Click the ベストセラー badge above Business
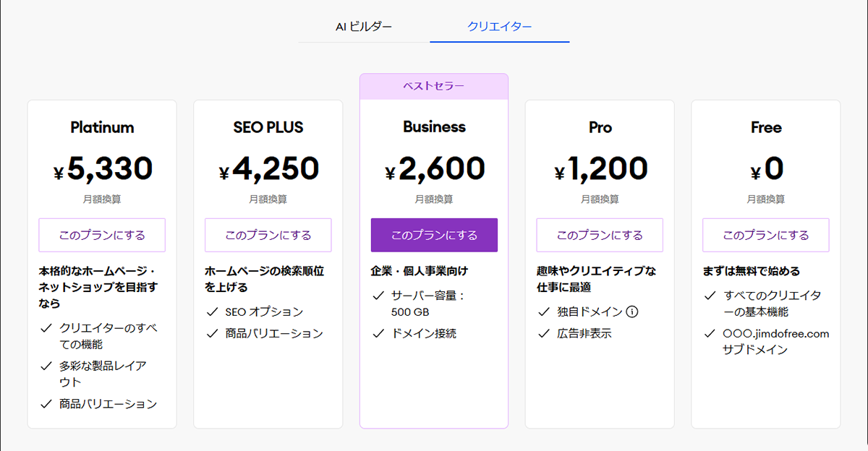Image resolution: width=868 pixels, height=451 pixels. coord(434,85)
